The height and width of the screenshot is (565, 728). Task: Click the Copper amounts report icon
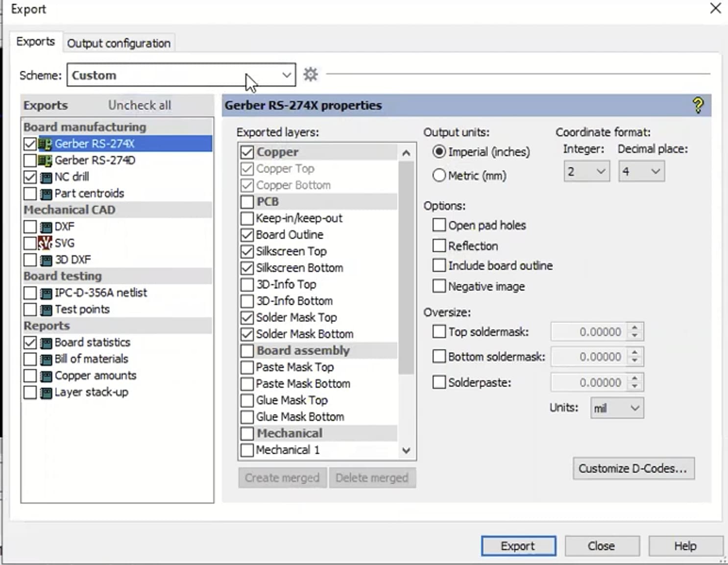click(46, 376)
